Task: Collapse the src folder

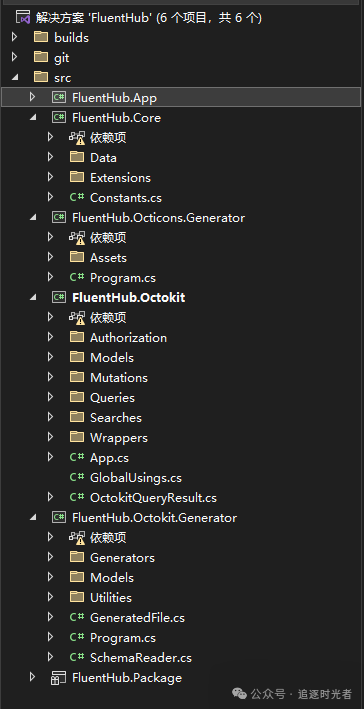Action: click(15, 77)
